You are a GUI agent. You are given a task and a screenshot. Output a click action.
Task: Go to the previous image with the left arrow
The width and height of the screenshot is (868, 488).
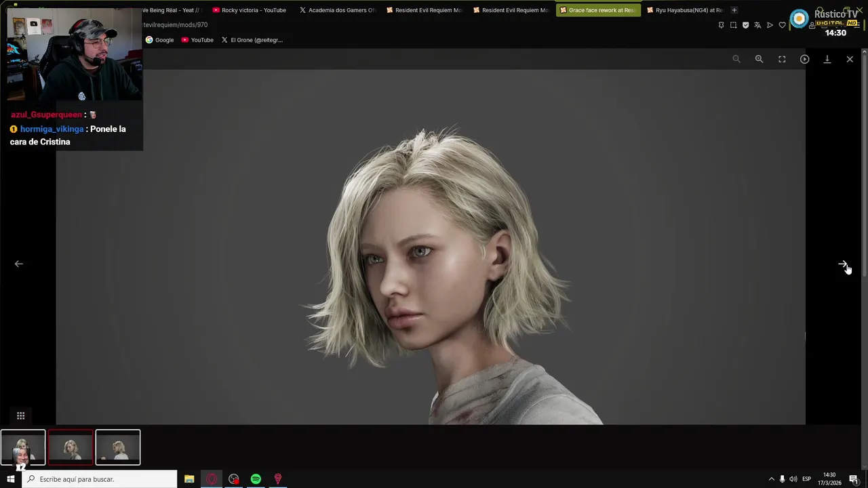click(x=19, y=264)
